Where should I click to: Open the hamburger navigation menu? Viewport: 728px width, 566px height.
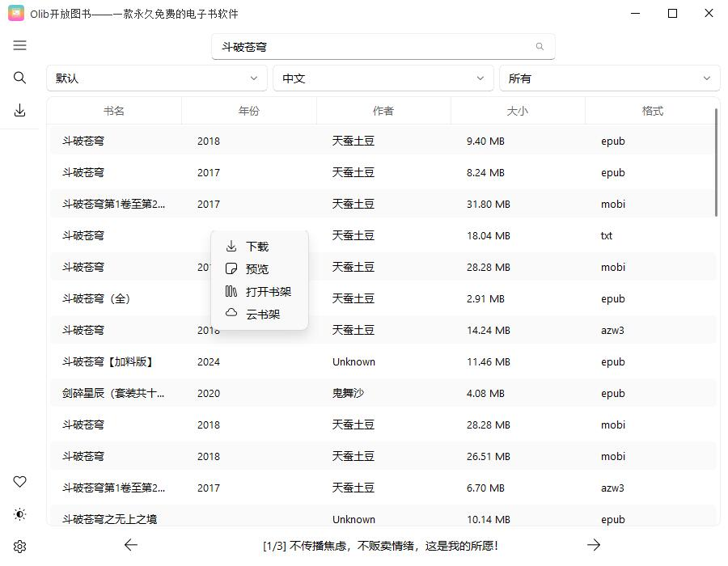click(x=20, y=45)
